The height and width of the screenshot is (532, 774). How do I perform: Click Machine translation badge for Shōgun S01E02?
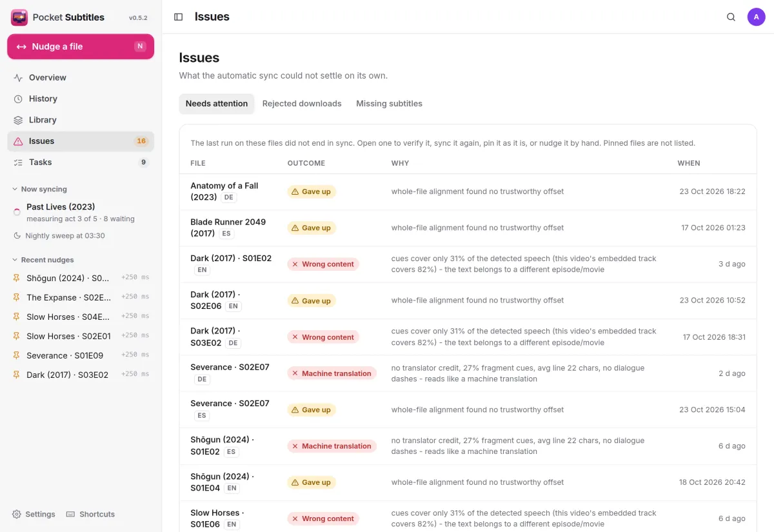[332, 446]
